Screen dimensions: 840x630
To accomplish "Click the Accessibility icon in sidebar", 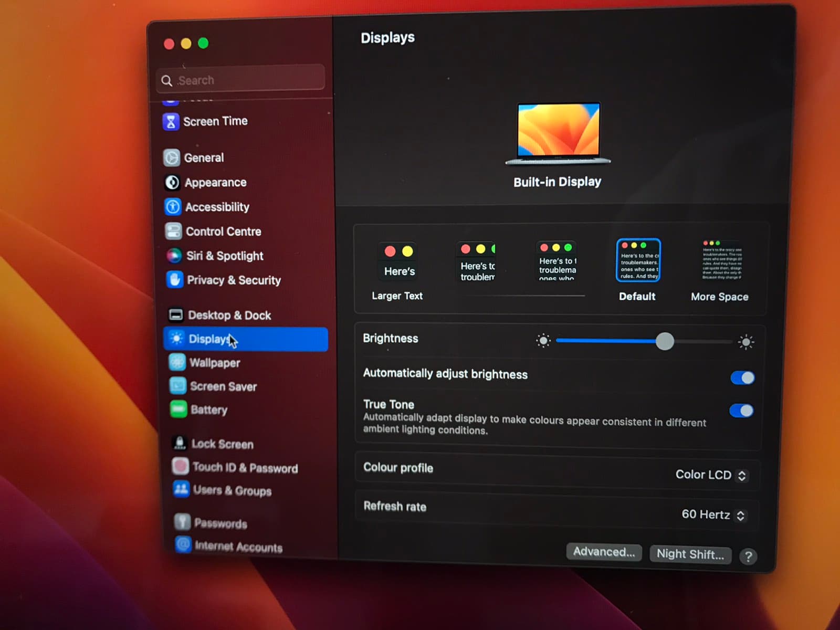I will 173,207.
